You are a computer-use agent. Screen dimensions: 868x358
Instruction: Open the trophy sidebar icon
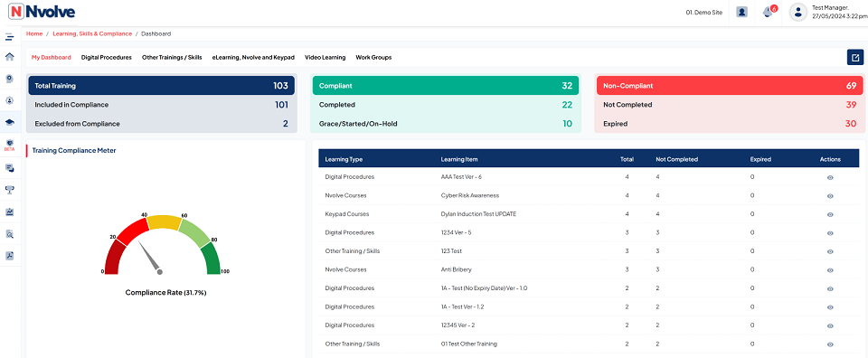(9, 190)
